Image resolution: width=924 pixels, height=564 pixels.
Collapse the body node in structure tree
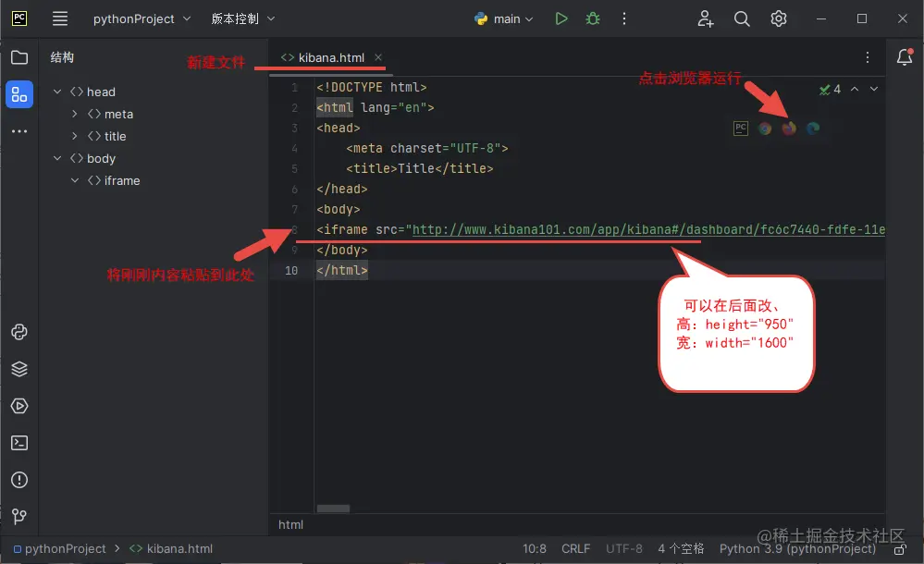(x=57, y=158)
